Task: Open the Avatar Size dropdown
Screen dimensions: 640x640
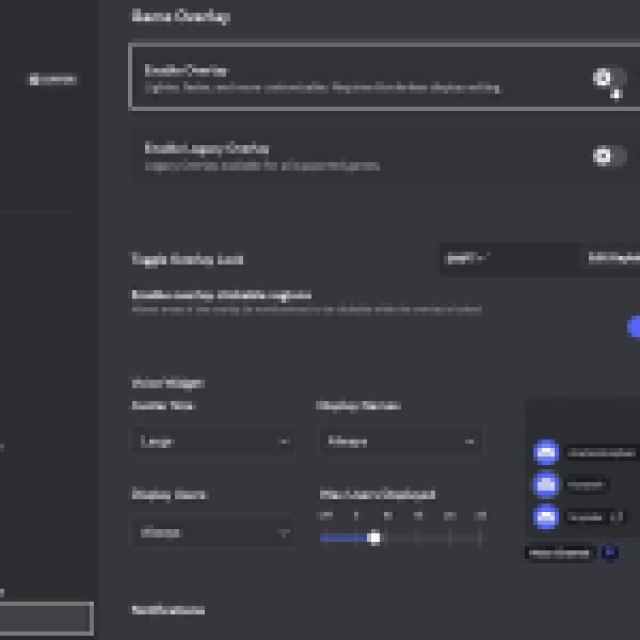Action: (x=212, y=441)
